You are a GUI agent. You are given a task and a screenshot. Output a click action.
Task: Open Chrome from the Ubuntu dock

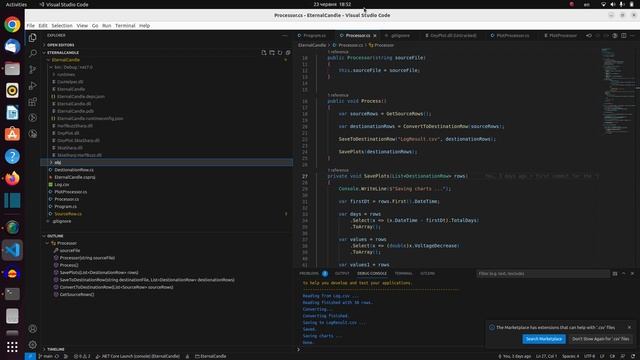pyautogui.click(x=12, y=24)
